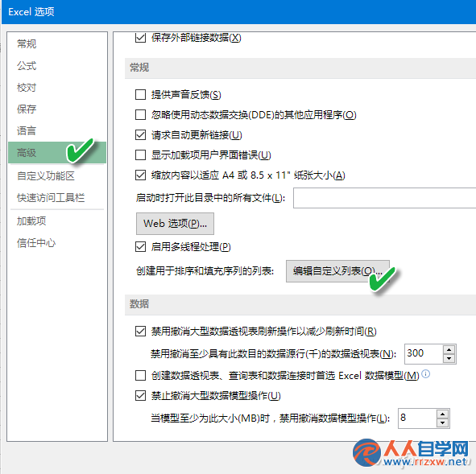Select 信任中心 in the sidebar
Screen dimensions: 476x474
point(36,242)
